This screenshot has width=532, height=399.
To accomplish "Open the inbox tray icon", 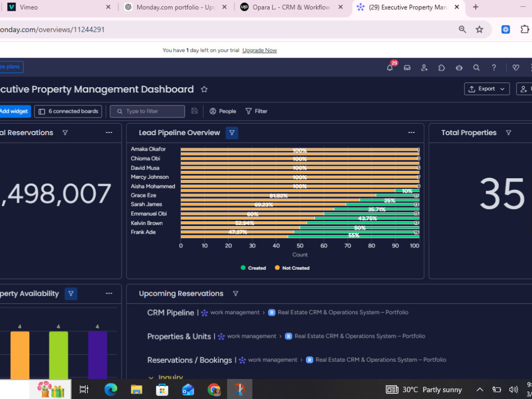I will coord(407,68).
